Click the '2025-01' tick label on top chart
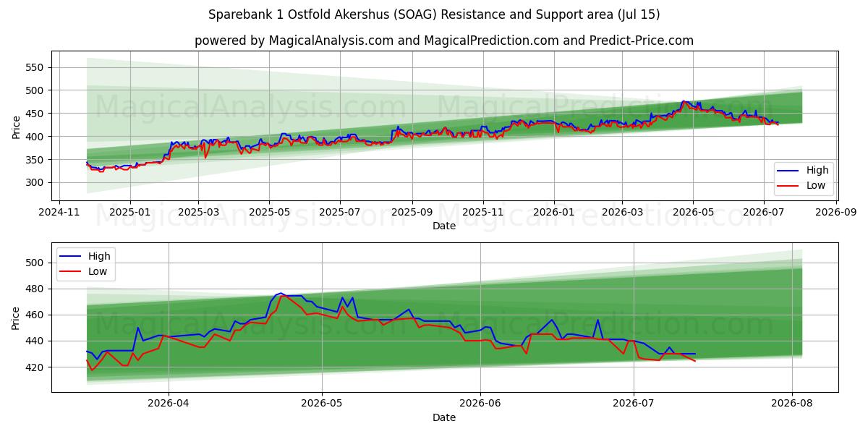The height and width of the screenshot is (434, 868). click(130, 213)
